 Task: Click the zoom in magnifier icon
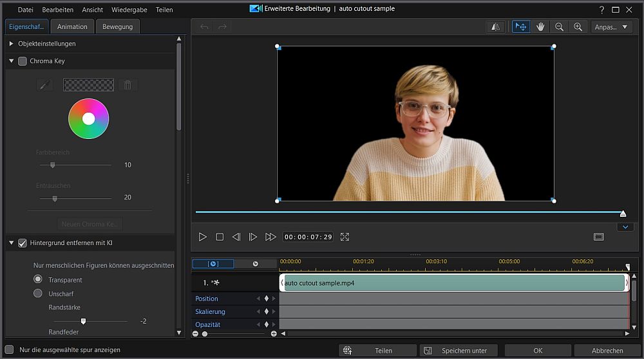pos(578,27)
